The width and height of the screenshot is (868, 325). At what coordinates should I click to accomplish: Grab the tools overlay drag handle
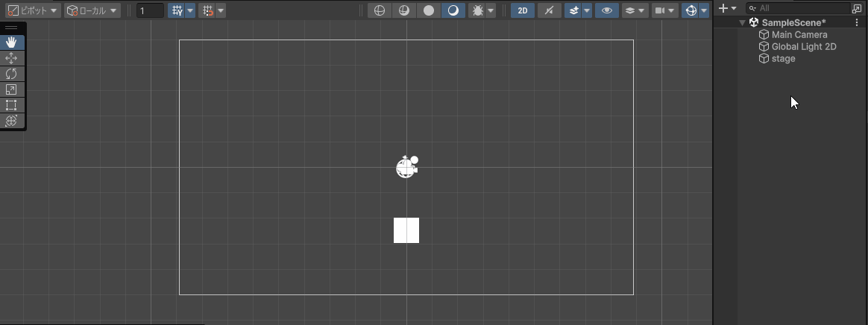coord(12,28)
